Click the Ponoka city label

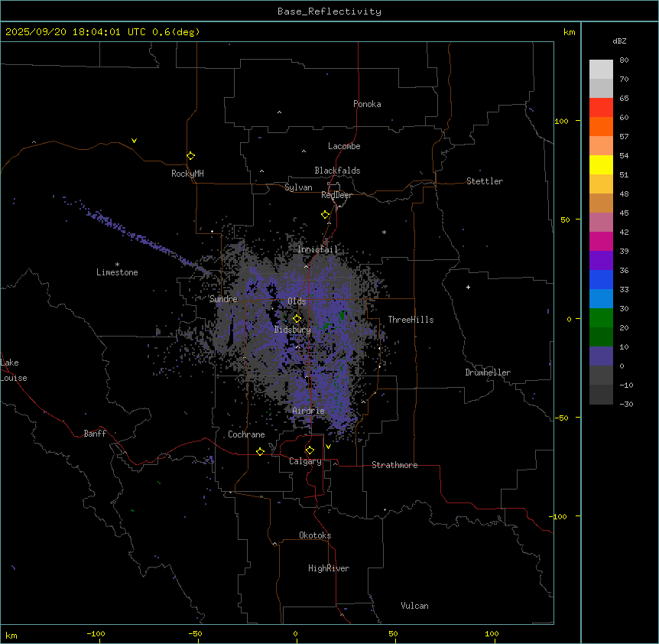tap(367, 104)
